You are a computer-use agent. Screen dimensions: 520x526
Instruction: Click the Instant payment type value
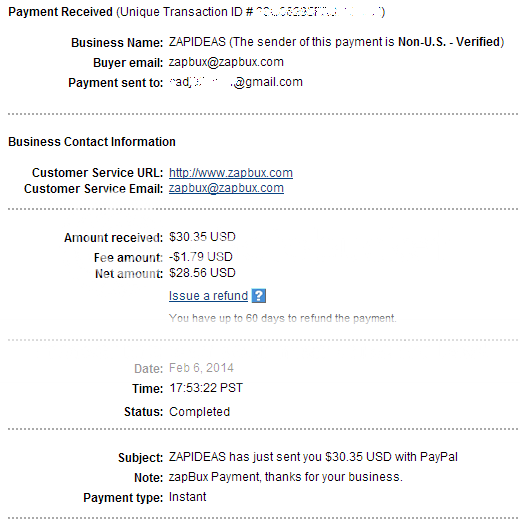(x=188, y=497)
